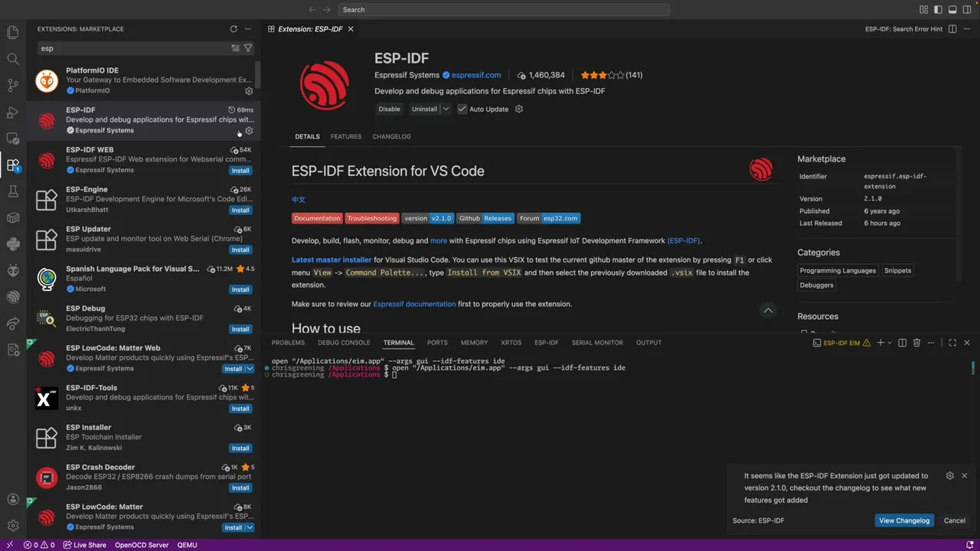Toggle Auto Update checkbox

tap(462, 109)
